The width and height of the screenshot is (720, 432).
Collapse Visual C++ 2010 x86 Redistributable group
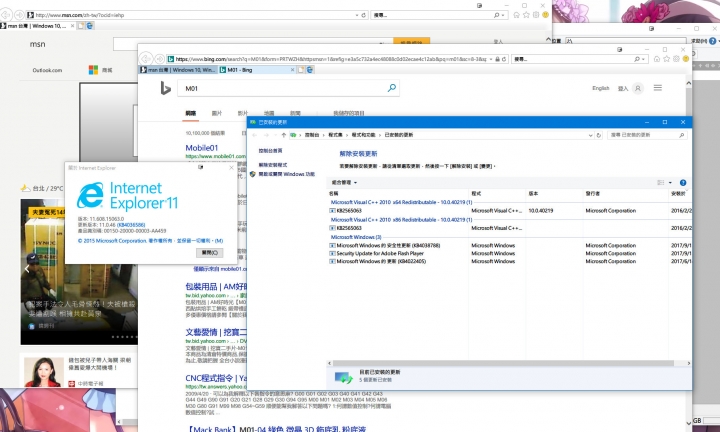click(x=401, y=220)
